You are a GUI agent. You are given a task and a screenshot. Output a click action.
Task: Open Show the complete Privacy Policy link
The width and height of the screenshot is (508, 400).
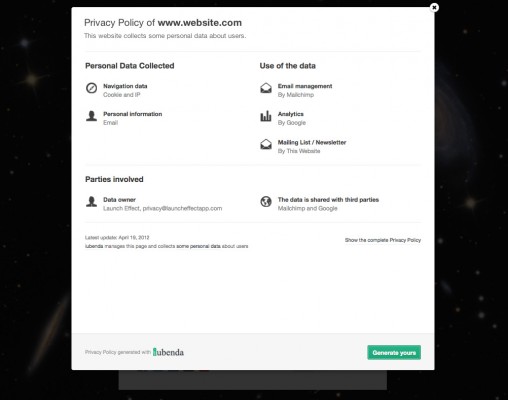click(x=383, y=240)
